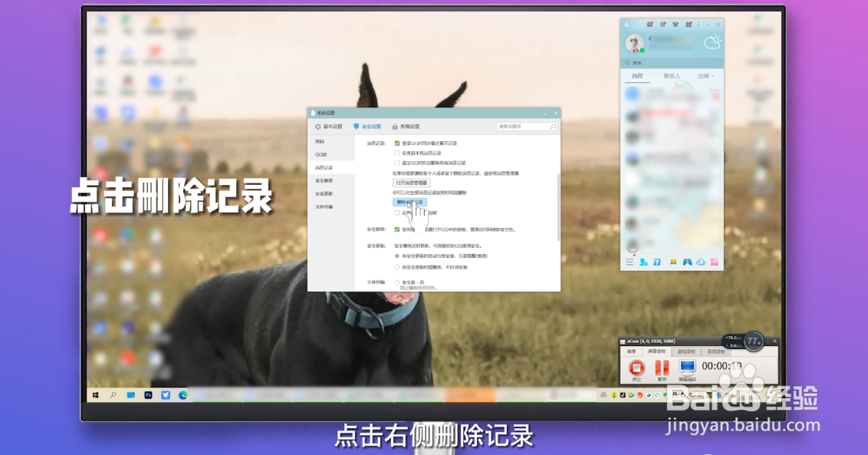The height and width of the screenshot is (455, 868).
Task: Click the game controller icon at QQ panel bottom
Action: click(x=686, y=262)
